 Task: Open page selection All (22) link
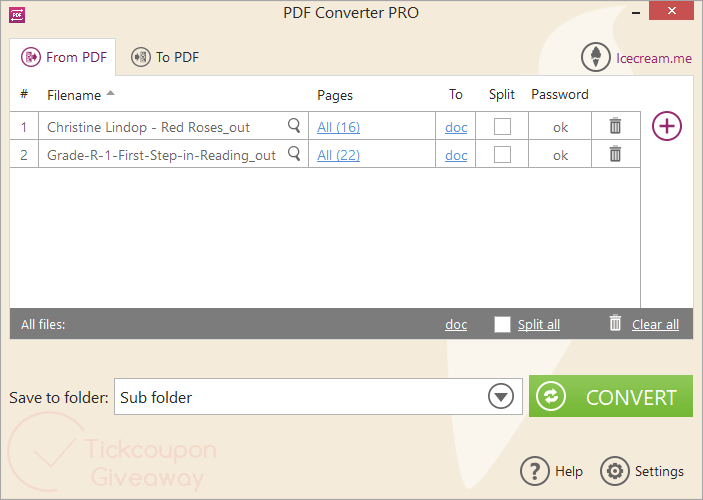click(x=338, y=155)
